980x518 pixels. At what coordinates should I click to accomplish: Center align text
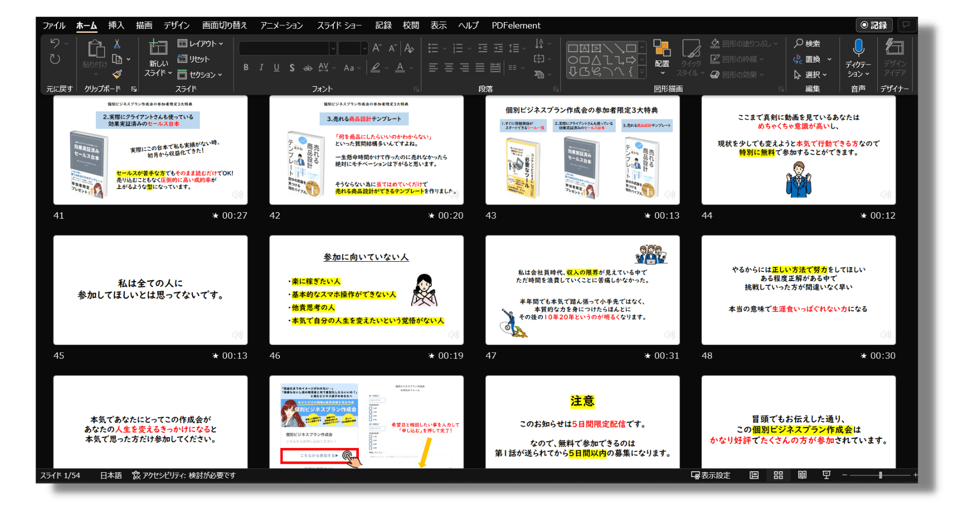coord(449,68)
